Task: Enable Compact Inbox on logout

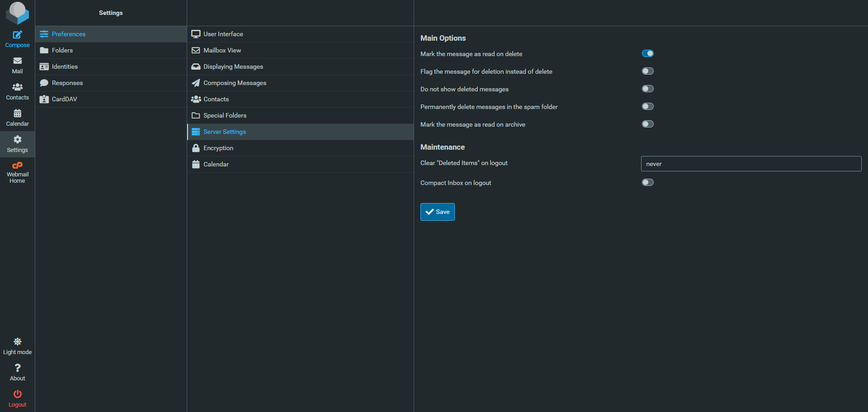Action: (647, 183)
